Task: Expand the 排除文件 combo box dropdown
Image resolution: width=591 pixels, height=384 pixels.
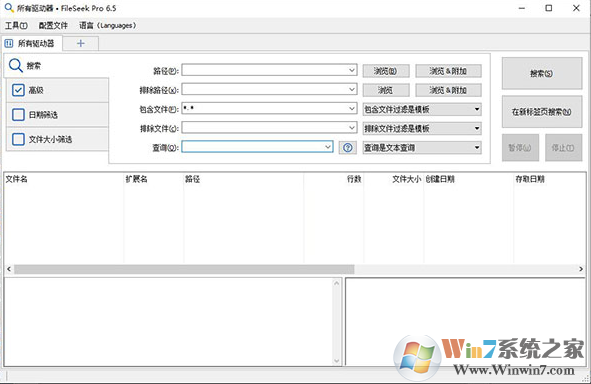Action: 351,128
